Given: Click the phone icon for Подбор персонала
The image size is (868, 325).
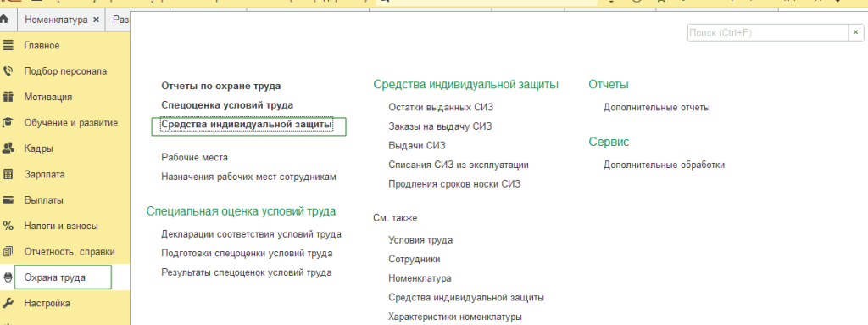Looking at the screenshot, I should (x=8, y=71).
